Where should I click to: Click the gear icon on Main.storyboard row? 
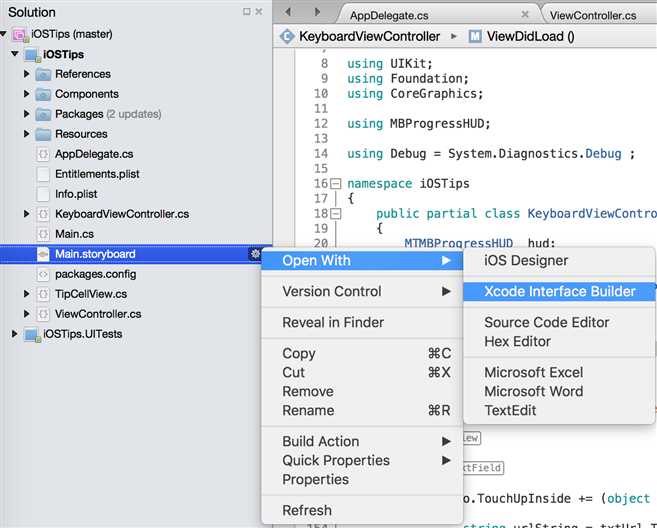[x=255, y=254]
